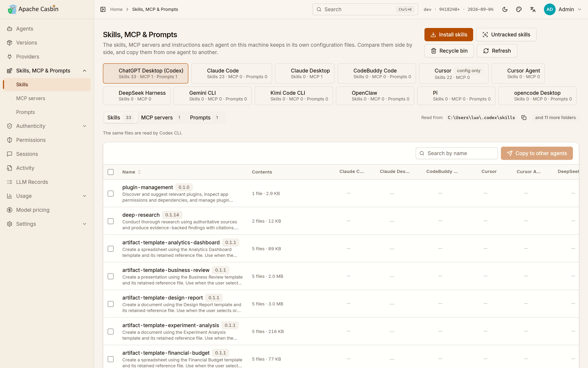The image size is (588, 368).
Task: Open Model pricing in the sidebar
Action: 47,210
